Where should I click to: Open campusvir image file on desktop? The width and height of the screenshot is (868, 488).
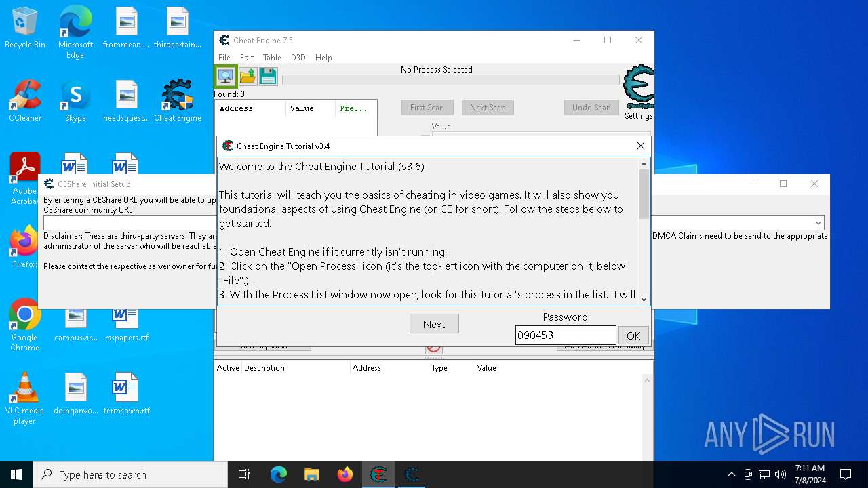click(75, 325)
